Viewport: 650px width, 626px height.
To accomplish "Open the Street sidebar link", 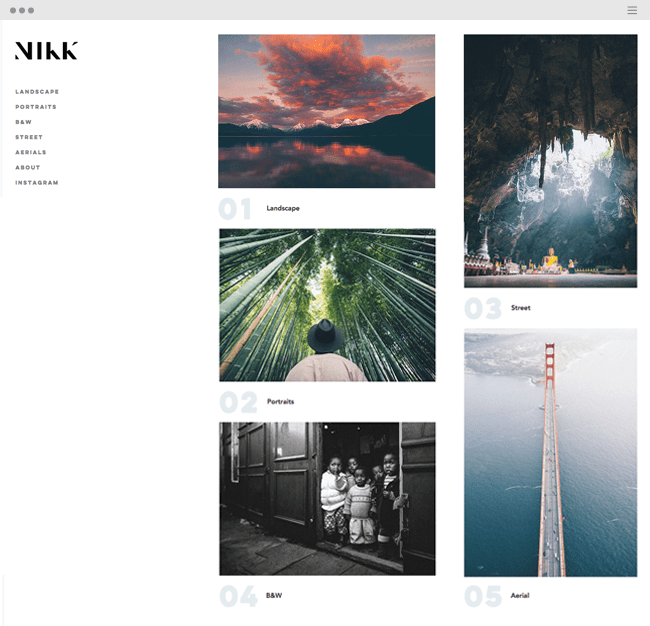I will [x=29, y=137].
